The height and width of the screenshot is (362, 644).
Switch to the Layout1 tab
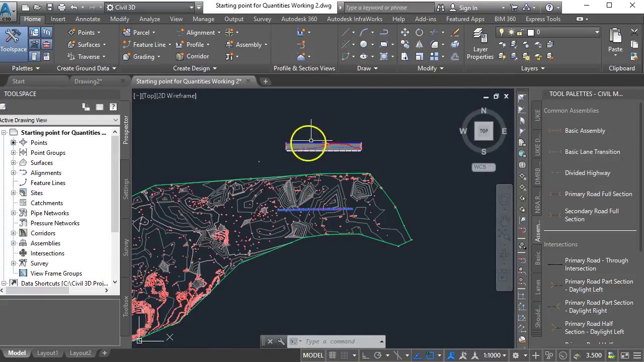(47, 353)
